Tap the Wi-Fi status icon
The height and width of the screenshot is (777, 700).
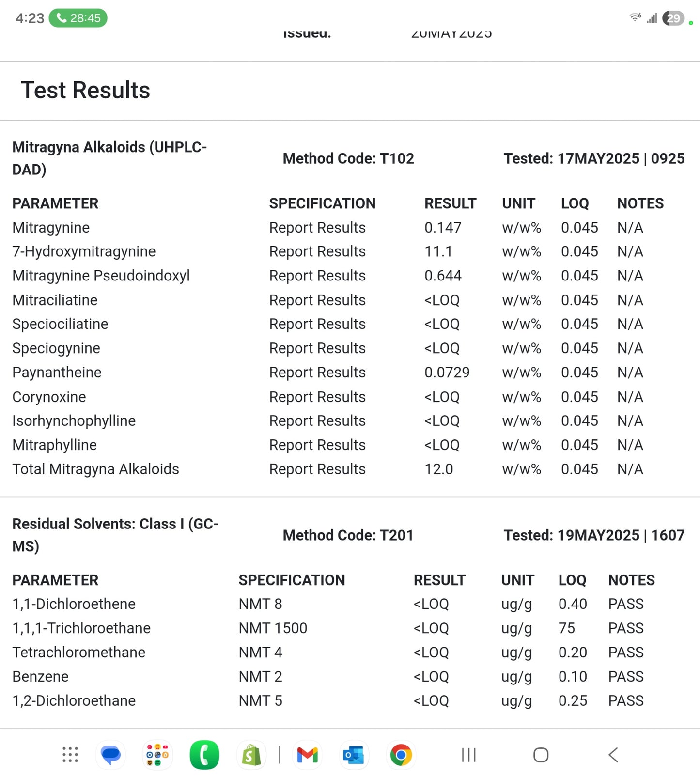(x=635, y=18)
